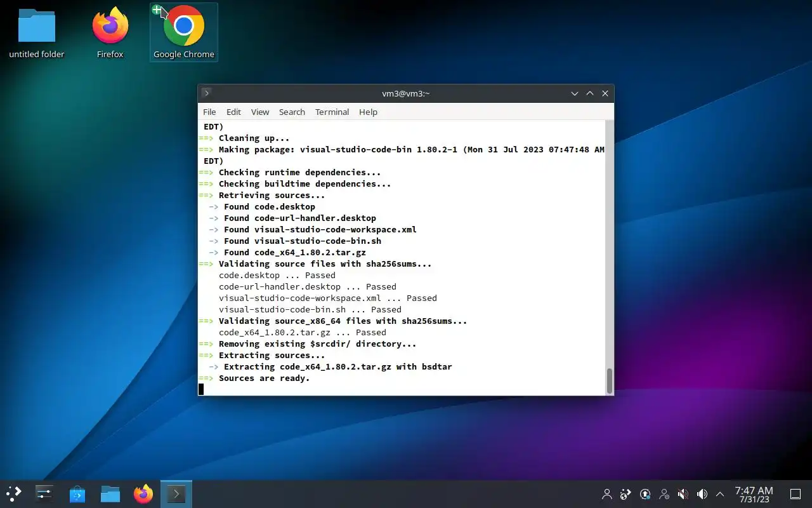
Task: Open the Help menu in terminal
Action: (368, 112)
